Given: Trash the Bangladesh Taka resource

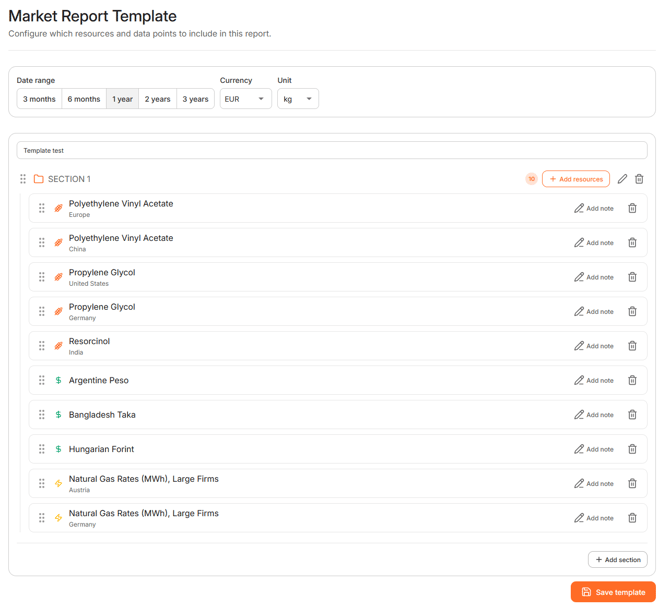Looking at the screenshot, I should 632,415.
